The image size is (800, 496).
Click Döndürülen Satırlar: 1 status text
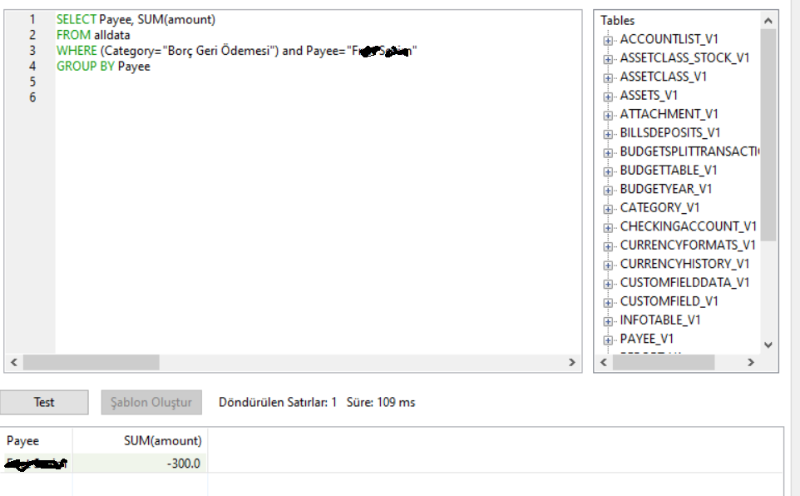tap(278, 403)
